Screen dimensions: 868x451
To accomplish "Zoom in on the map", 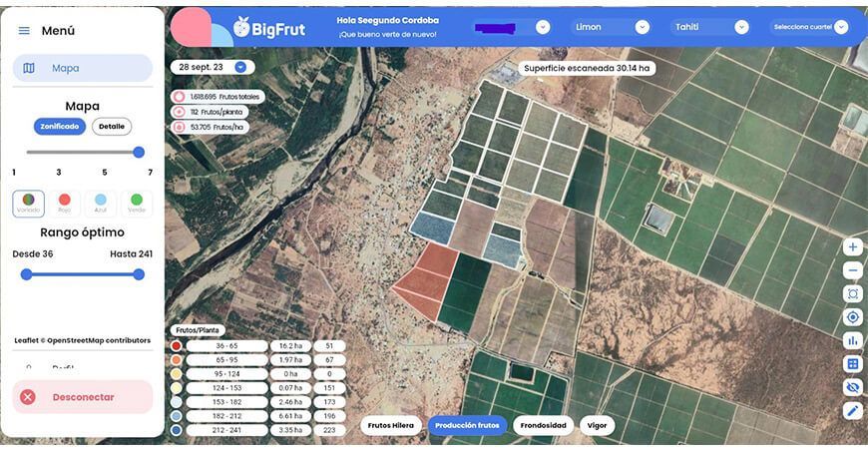I will [852, 247].
